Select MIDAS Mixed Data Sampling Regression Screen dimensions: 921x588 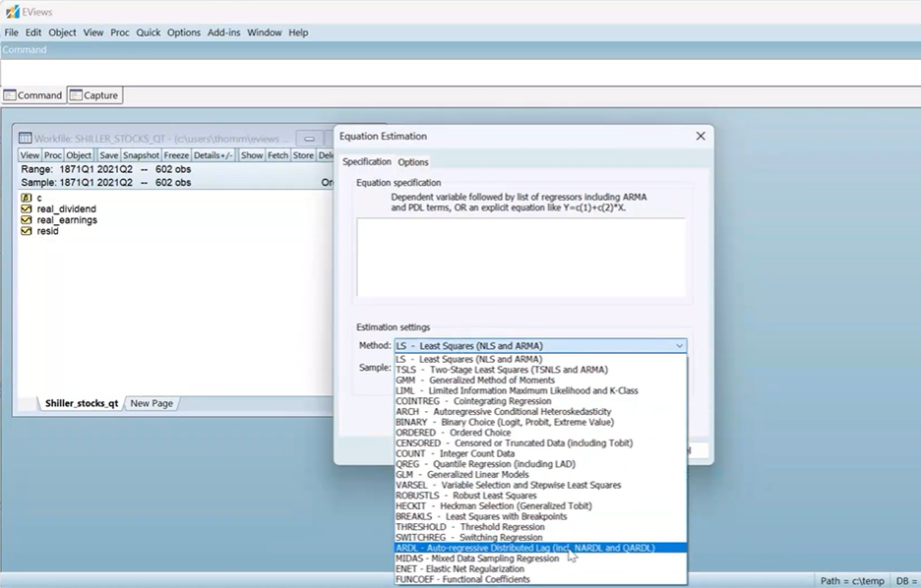coord(476,559)
